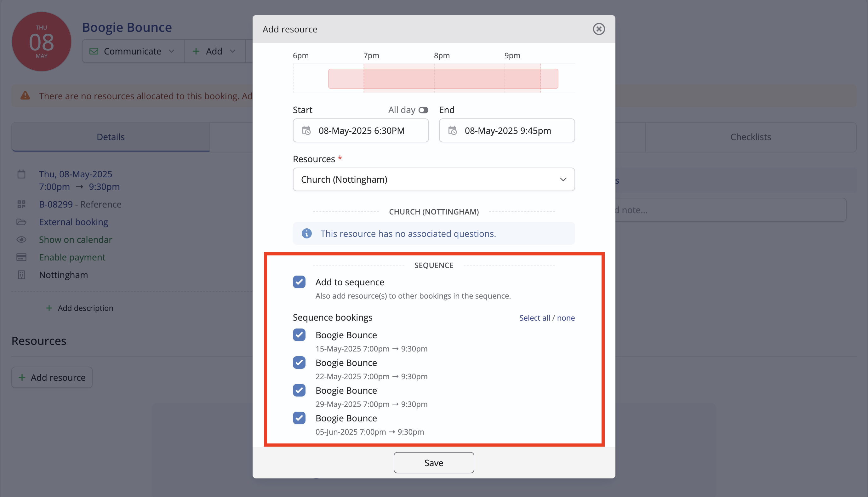
Task: Uncheck Boogie Bounce 22-May-2025 booking
Action: point(299,363)
